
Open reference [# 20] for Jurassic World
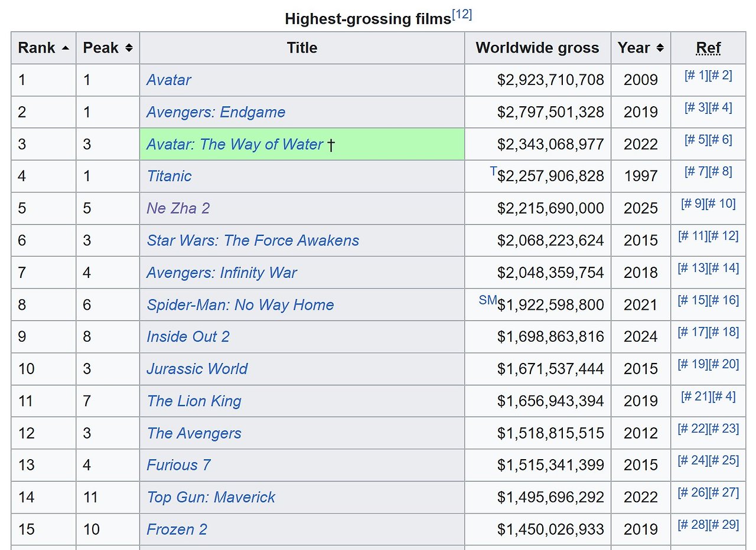724,364
